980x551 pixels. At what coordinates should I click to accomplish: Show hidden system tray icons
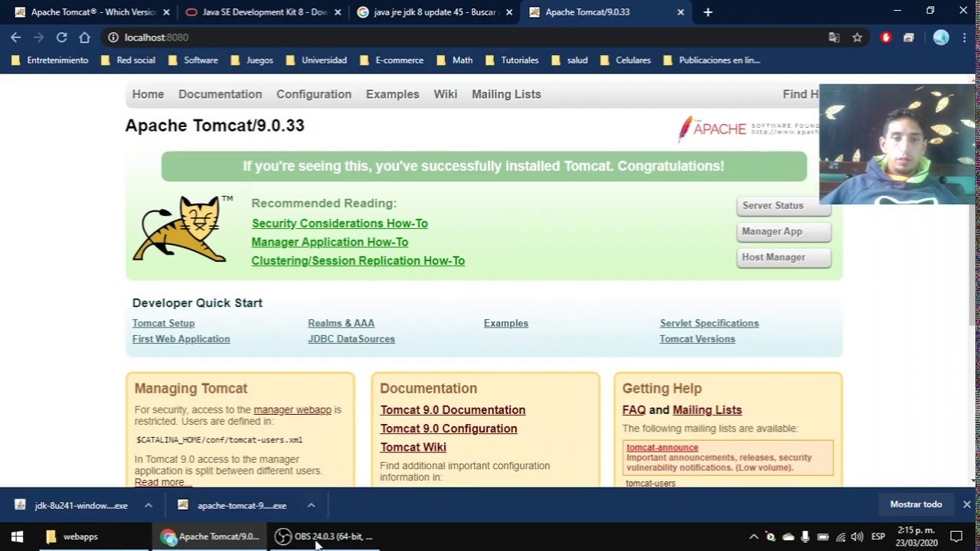coord(753,536)
